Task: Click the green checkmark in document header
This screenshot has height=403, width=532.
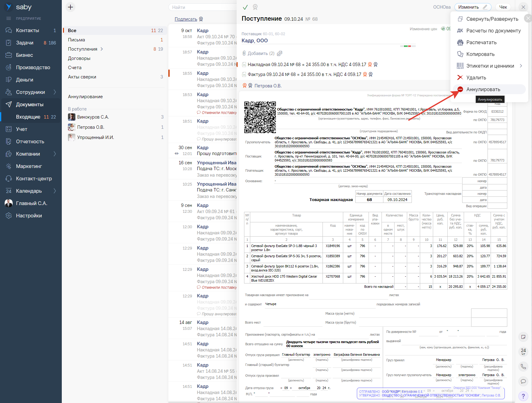Action: (x=245, y=7)
